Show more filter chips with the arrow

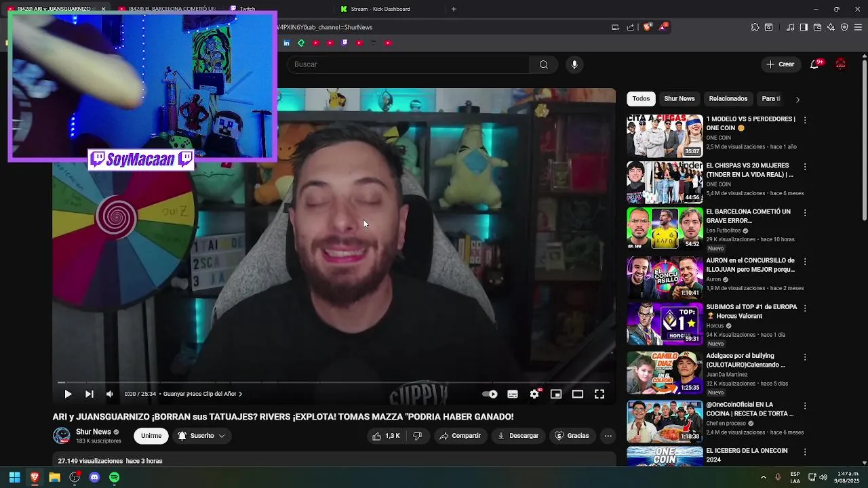click(x=797, y=99)
